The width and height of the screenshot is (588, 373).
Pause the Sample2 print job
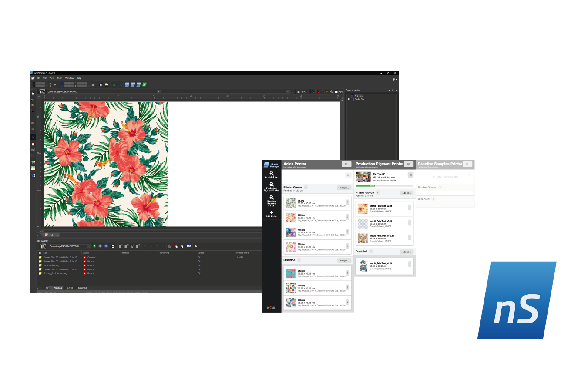click(410, 175)
